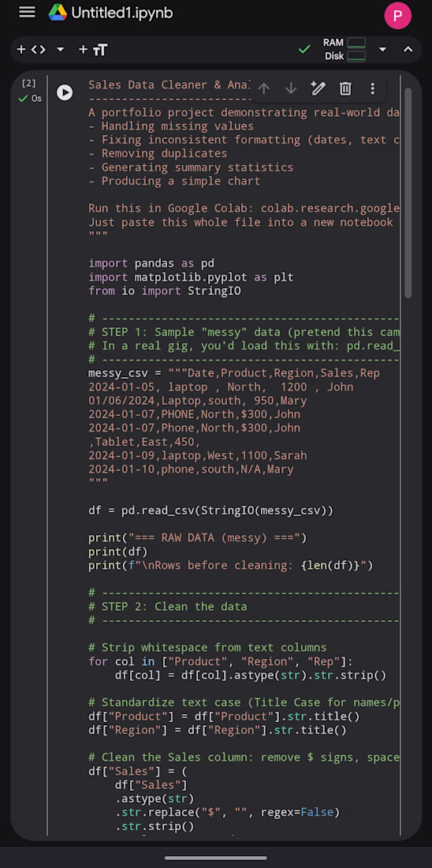Run the cell with play button
The height and width of the screenshot is (868, 432).
[65, 92]
